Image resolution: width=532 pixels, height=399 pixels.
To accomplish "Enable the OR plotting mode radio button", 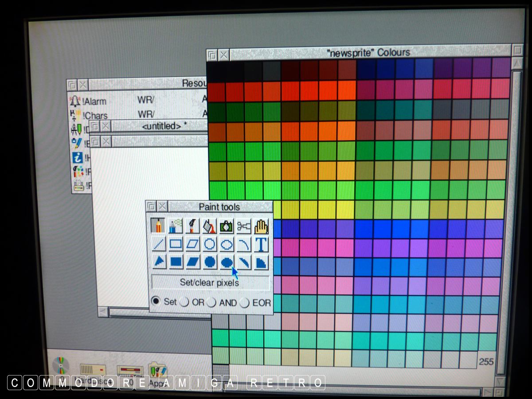I will click(x=184, y=302).
